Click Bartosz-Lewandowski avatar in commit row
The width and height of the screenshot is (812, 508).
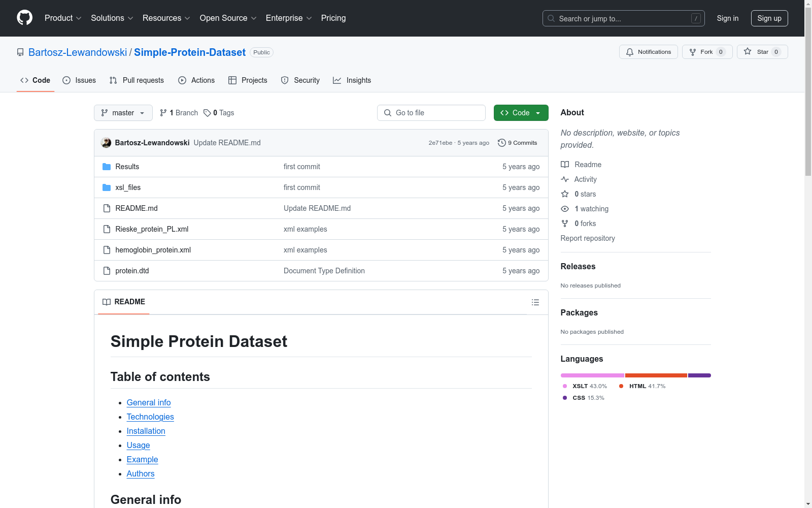tap(106, 143)
